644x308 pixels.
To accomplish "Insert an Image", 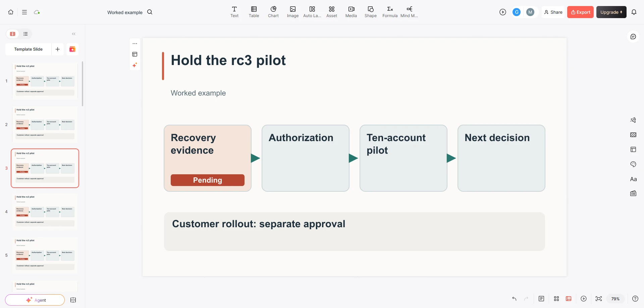I will (293, 12).
